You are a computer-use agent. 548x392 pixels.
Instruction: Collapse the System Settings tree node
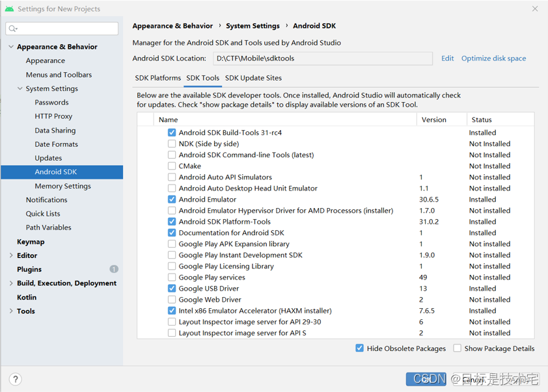pos(20,88)
